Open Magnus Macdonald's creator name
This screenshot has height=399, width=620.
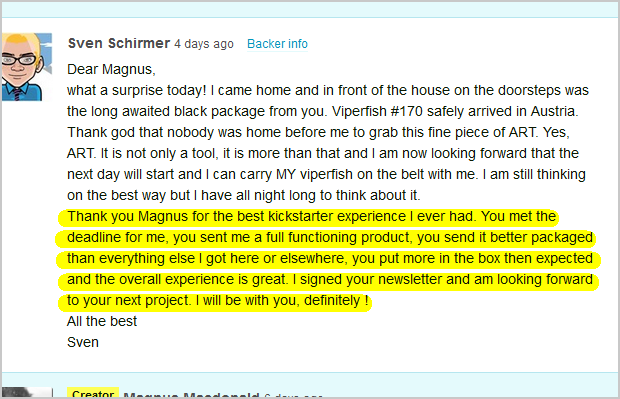[x=191, y=395]
